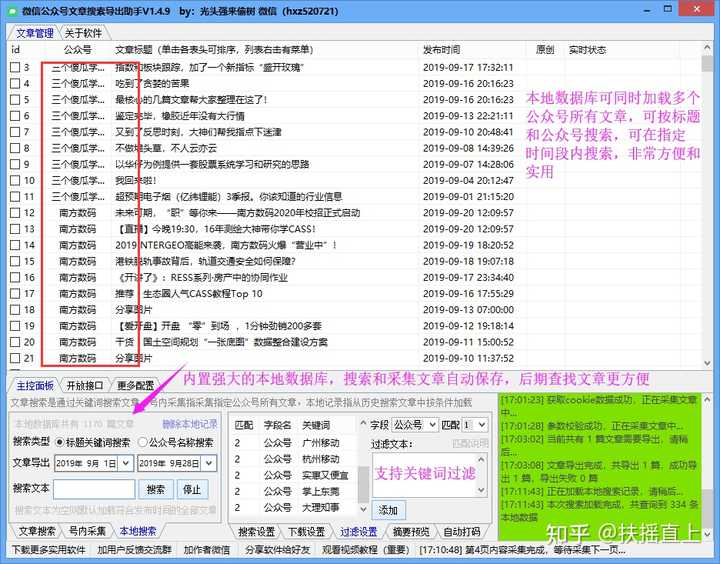The height and width of the screenshot is (564, 720).
Task: Open the 号内采集 bottom tab
Action: coord(87,531)
